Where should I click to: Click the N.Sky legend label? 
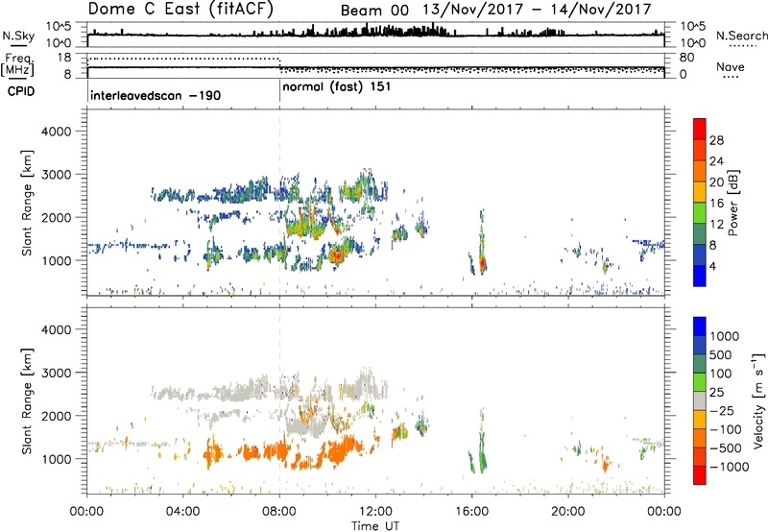18,36
